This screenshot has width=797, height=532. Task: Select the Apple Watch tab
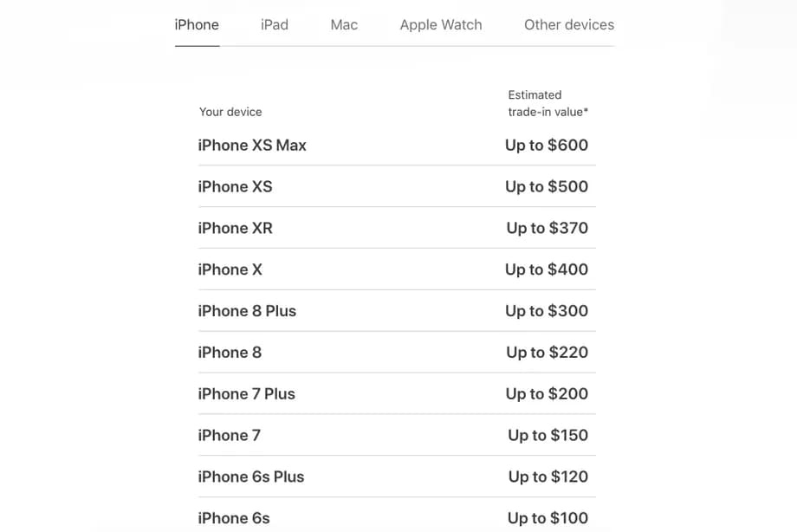point(440,25)
